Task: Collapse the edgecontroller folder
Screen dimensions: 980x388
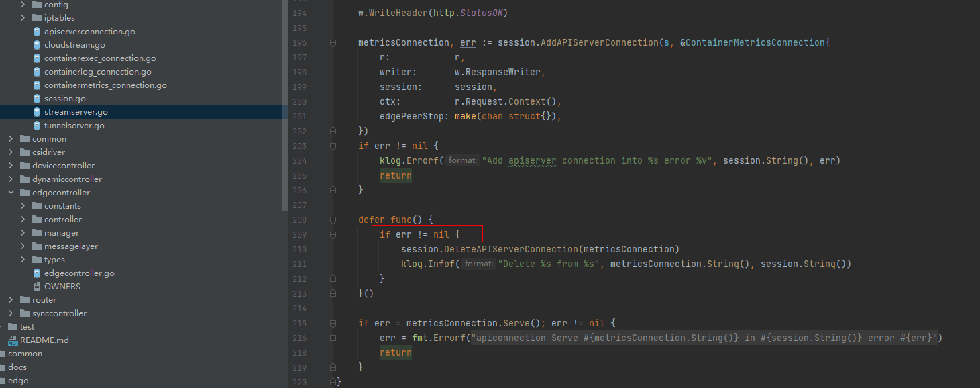Action: click(x=9, y=192)
